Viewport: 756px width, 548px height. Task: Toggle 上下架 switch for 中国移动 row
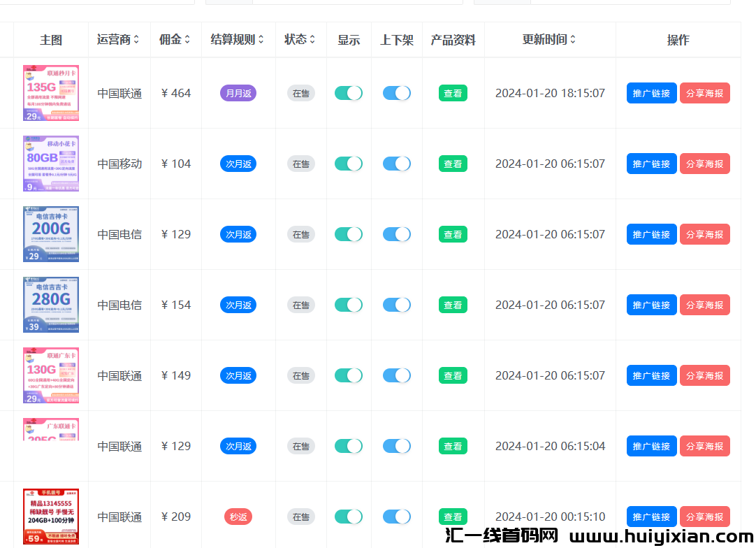pyautogui.click(x=396, y=164)
